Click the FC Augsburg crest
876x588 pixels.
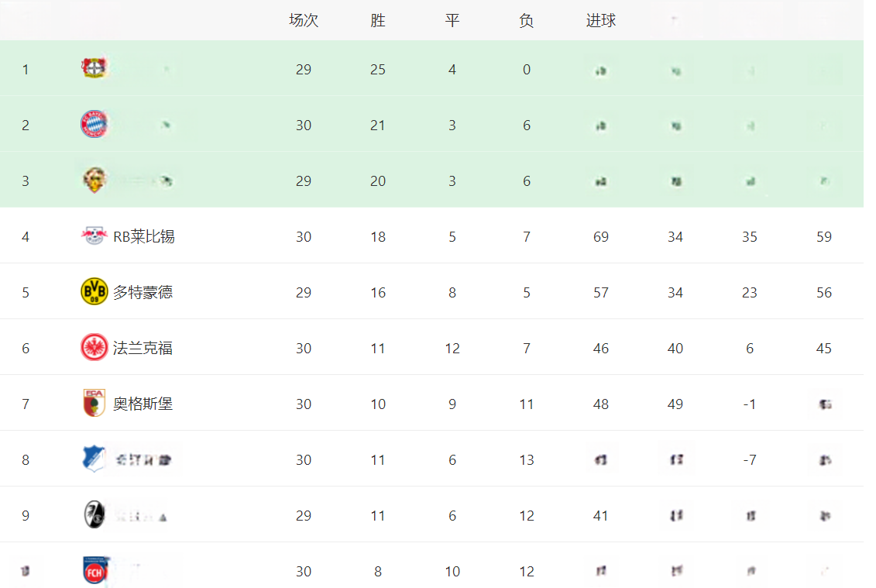pos(94,403)
